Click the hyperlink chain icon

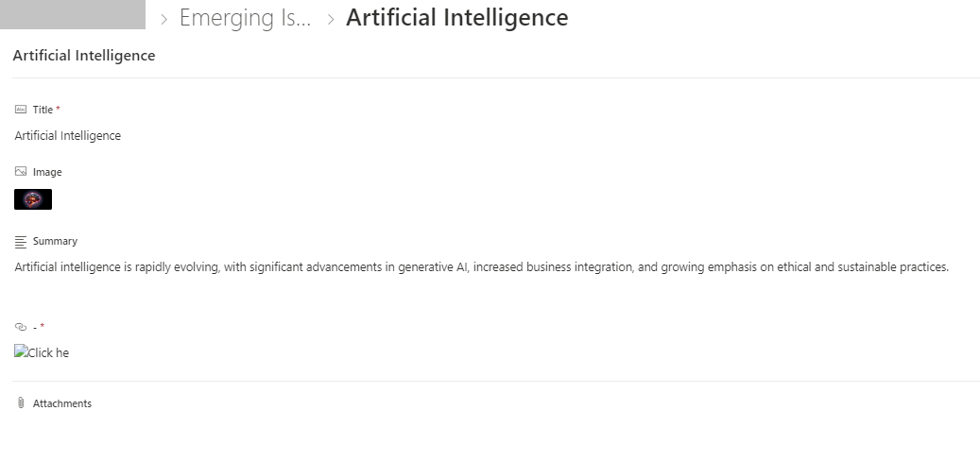(x=21, y=327)
